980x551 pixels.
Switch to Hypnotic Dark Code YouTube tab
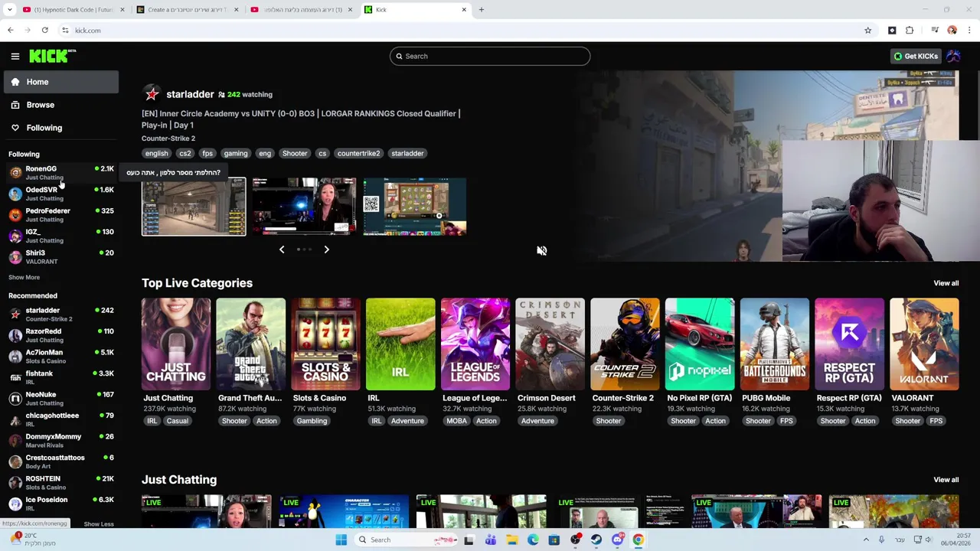click(73, 10)
